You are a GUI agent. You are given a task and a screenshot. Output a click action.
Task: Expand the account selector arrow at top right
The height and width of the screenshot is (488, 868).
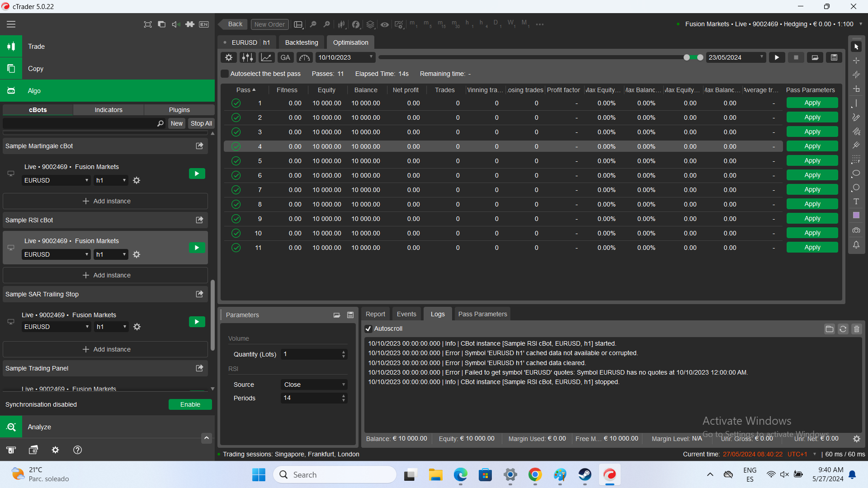(x=861, y=24)
